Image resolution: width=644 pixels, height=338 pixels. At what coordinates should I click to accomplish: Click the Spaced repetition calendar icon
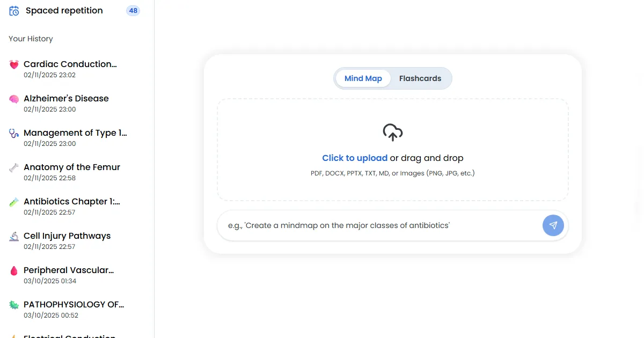tap(14, 11)
